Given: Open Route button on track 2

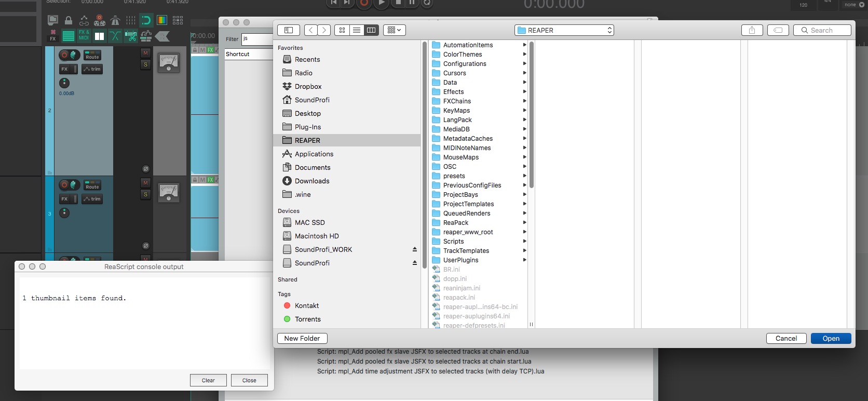Looking at the screenshot, I should (x=92, y=55).
